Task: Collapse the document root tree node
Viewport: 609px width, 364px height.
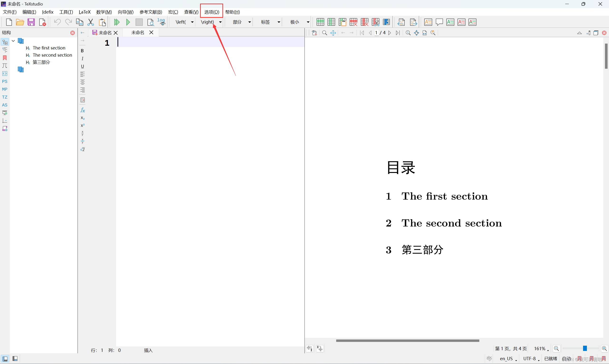Action: [x=14, y=41]
